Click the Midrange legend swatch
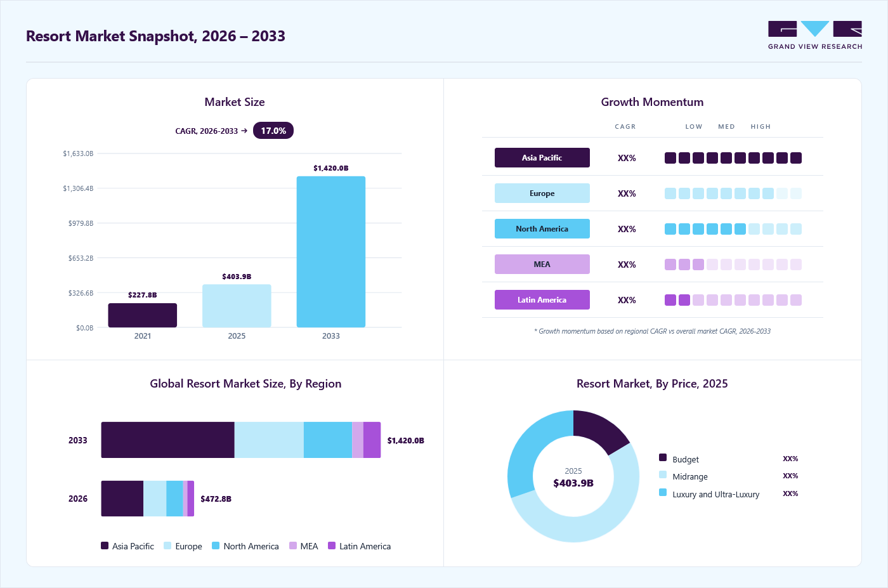The height and width of the screenshot is (588, 888). 663,474
